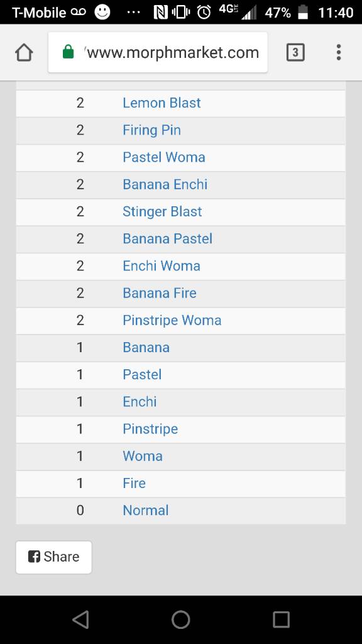
Task: Open the Lemon Blast link
Action: (x=162, y=103)
